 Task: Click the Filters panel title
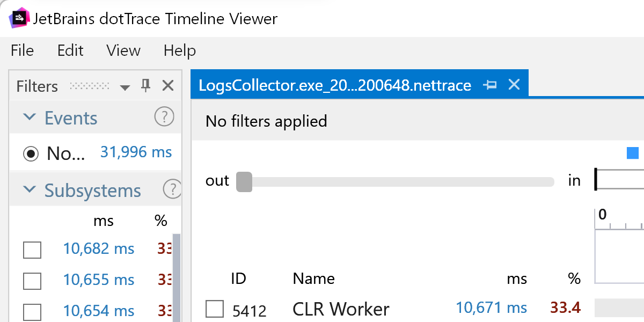[x=37, y=86]
